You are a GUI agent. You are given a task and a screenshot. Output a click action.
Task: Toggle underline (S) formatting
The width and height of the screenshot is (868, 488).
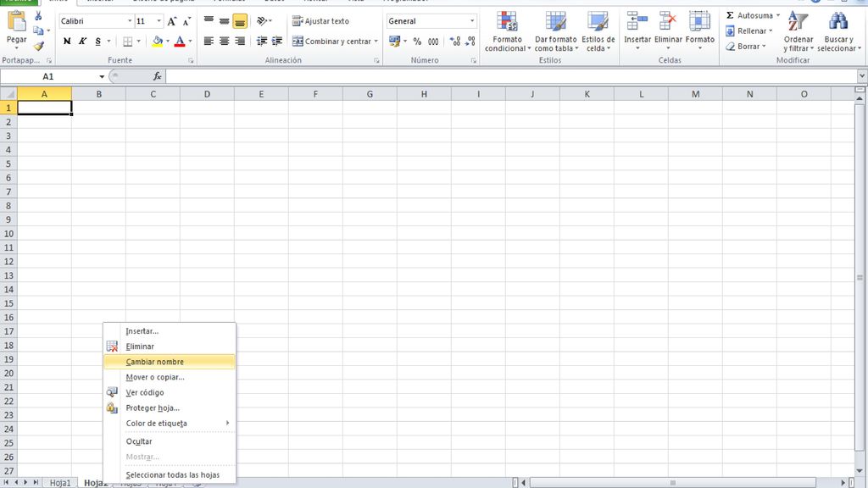pos(98,41)
